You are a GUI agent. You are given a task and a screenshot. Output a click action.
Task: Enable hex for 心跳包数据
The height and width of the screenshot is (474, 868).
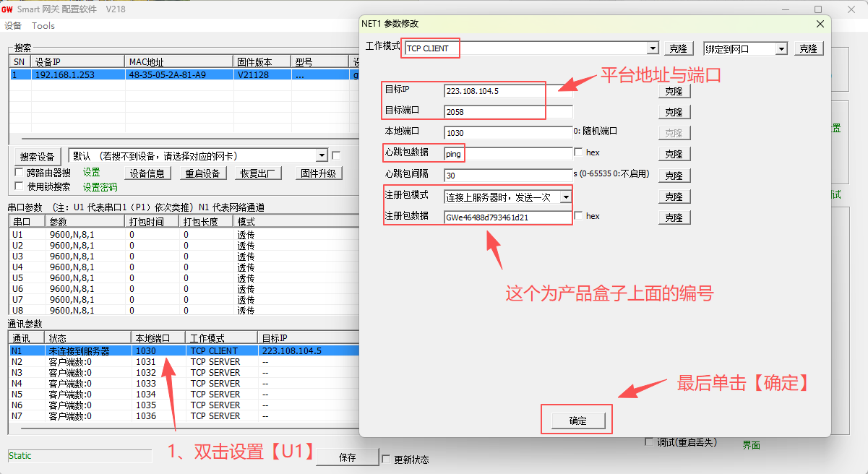[x=578, y=152]
